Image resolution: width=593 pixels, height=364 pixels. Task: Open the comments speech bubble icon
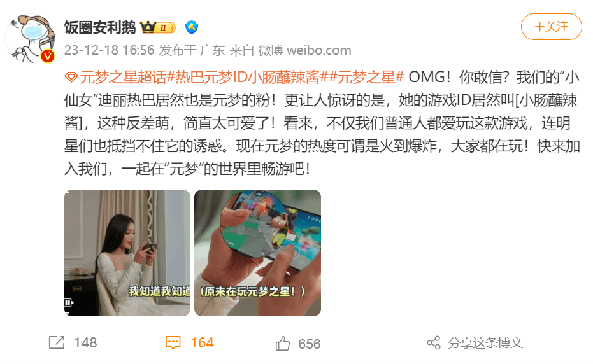coord(173,342)
